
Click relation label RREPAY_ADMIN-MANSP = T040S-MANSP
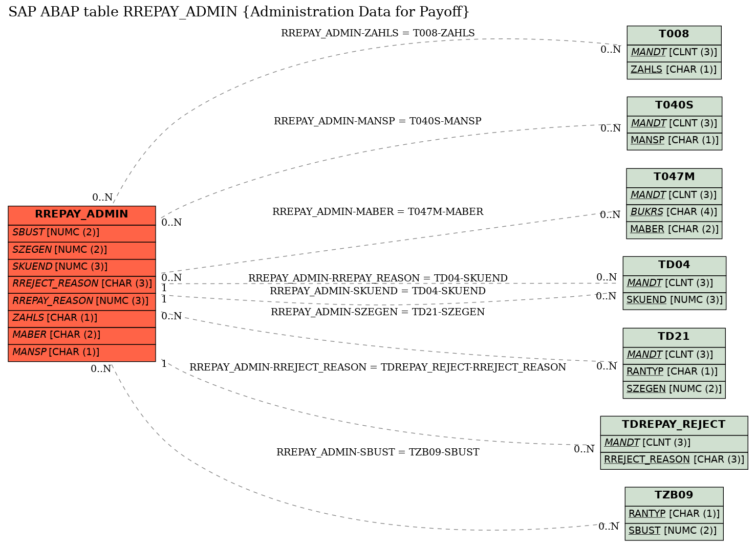click(378, 121)
